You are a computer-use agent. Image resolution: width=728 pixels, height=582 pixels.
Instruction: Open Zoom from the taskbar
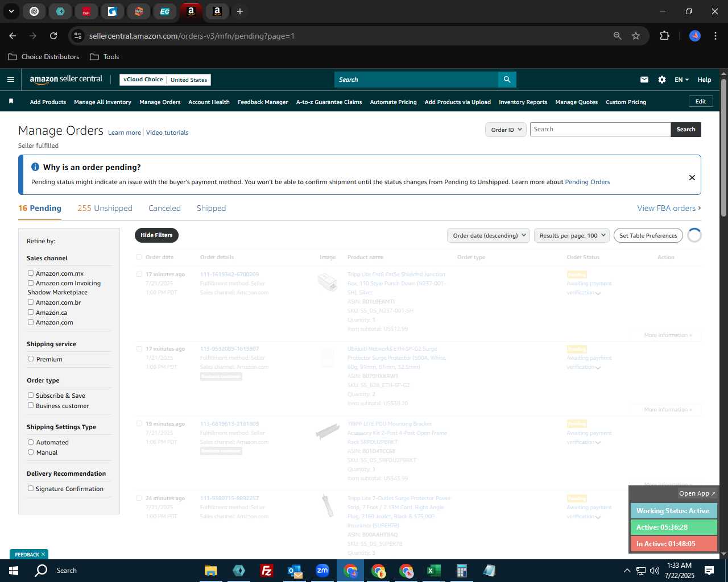[x=322, y=571]
